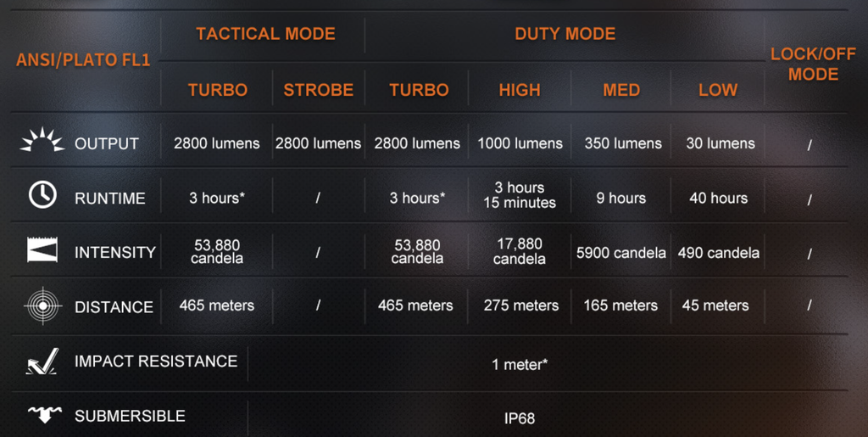Select the 275 meters distance value
Viewport: 868px width, 437px height.
click(521, 305)
